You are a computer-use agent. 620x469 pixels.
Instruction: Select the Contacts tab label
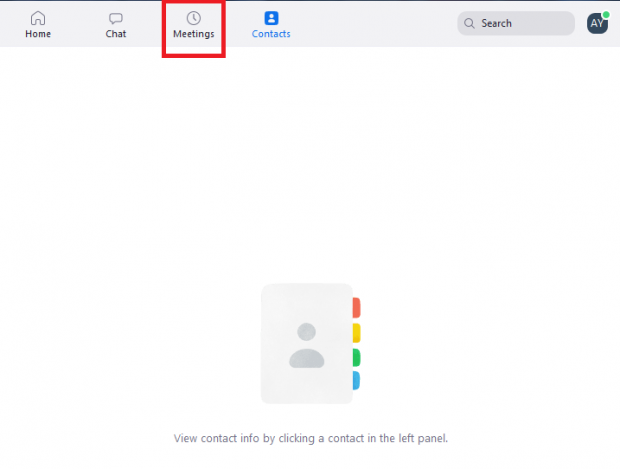[271, 34]
